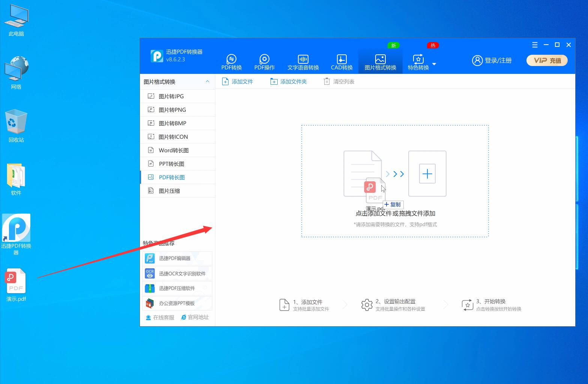This screenshot has height=384, width=588.
Task: Select 图片压缩 in sidebar
Action: tap(177, 190)
